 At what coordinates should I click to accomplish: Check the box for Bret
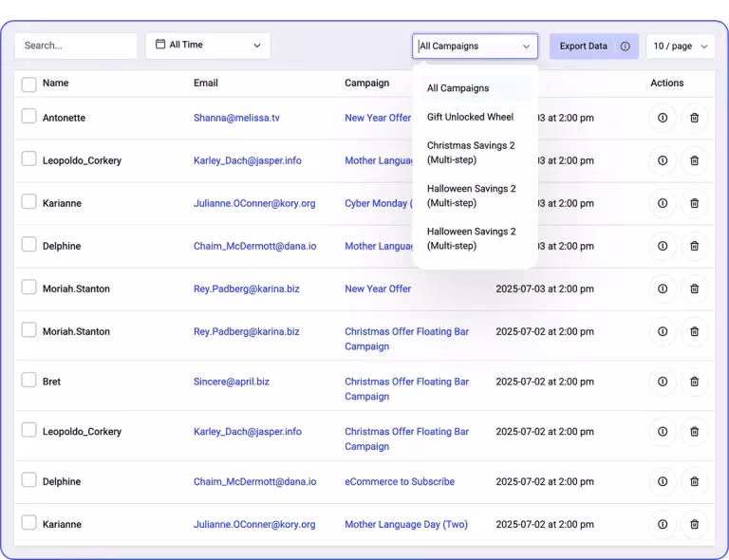click(x=28, y=381)
